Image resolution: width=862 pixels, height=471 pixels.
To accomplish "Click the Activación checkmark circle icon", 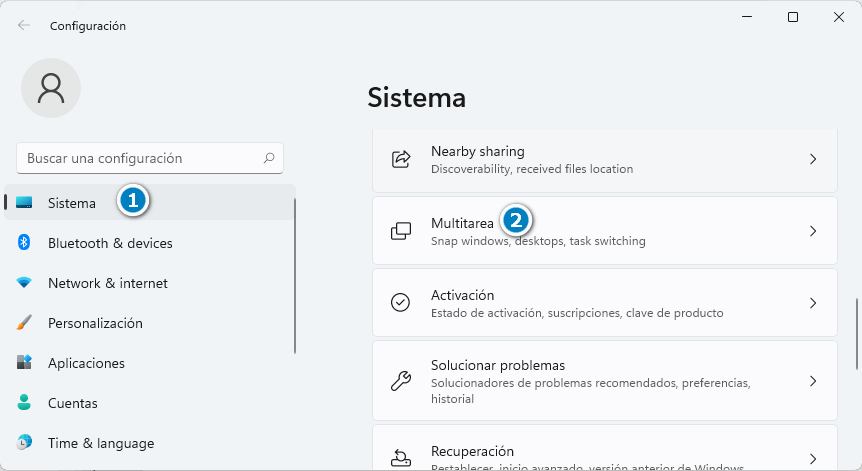I will click(x=400, y=302).
